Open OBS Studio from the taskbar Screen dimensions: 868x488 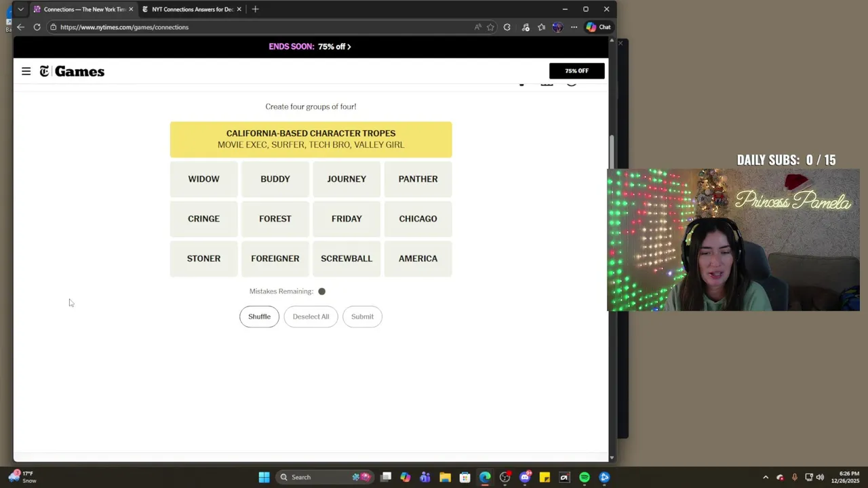(x=505, y=477)
